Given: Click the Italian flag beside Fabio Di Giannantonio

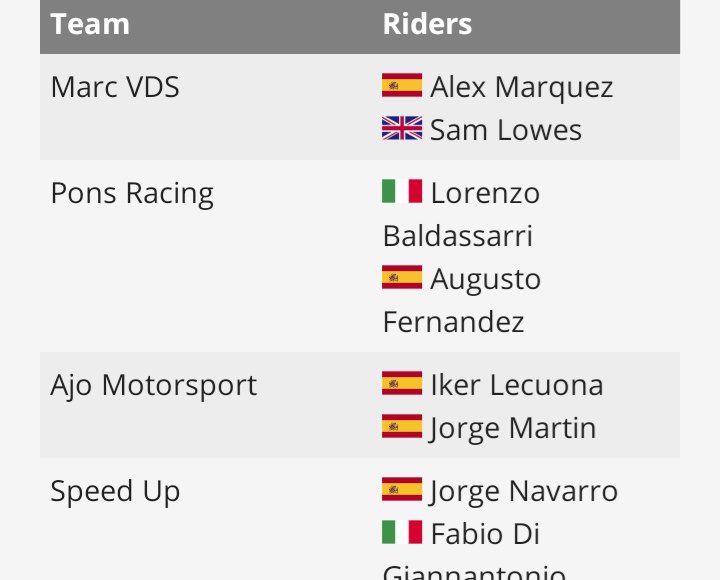Looking at the screenshot, I should pyautogui.click(x=401, y=532).
